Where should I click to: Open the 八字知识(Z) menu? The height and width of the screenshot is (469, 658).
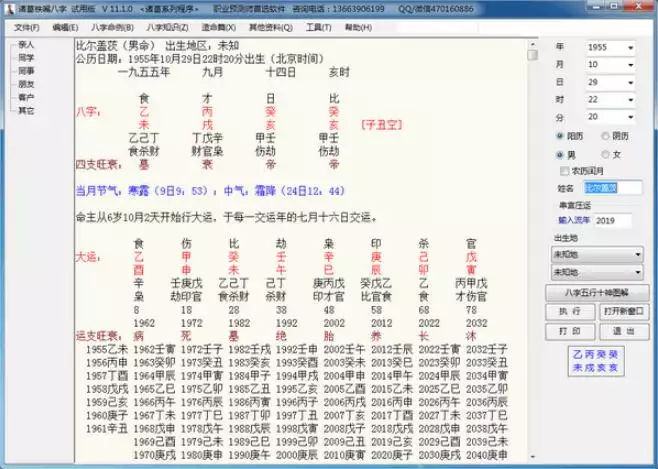(x=167, y=28)
